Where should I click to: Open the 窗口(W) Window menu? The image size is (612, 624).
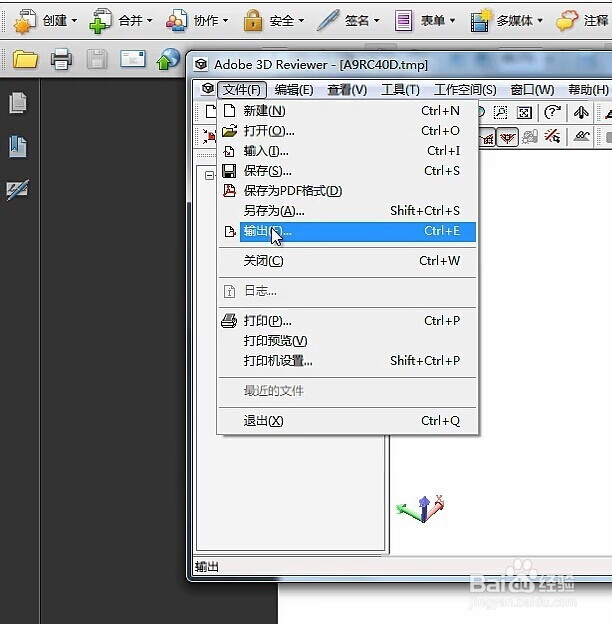pyautogui.click(x=532, y=90)
